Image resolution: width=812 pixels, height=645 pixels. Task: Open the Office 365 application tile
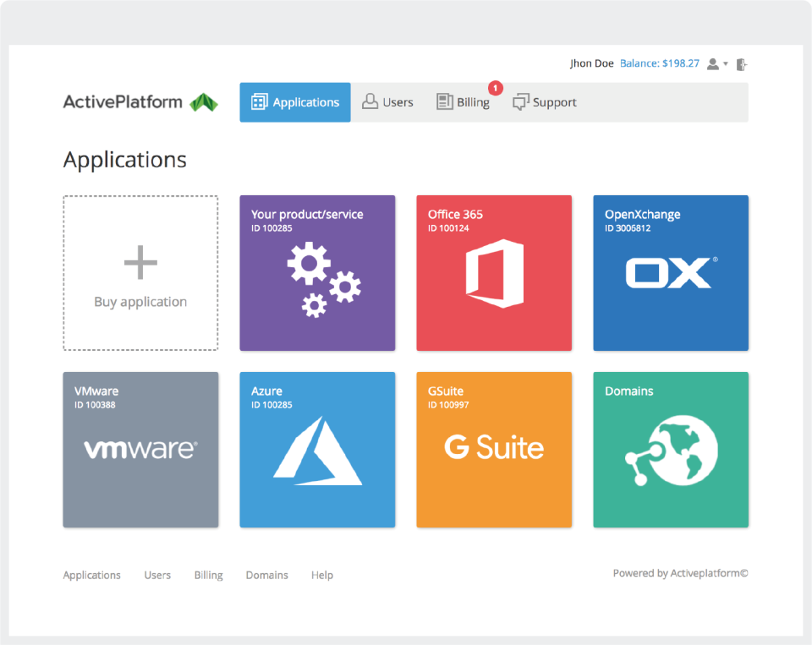494,272
